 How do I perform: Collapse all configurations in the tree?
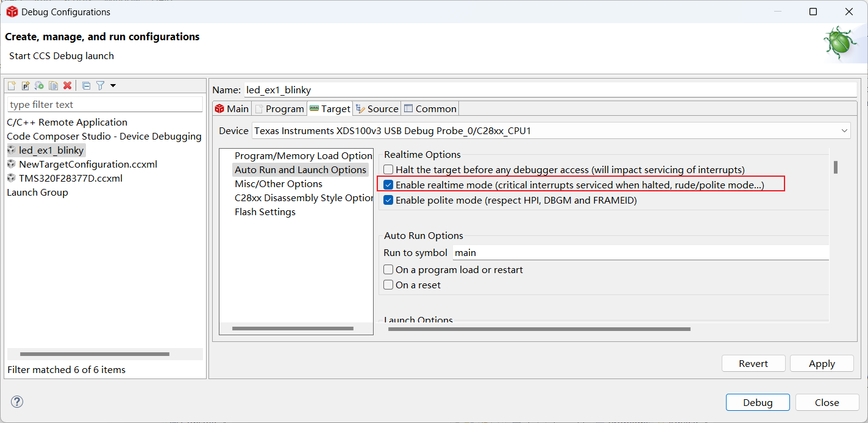pyautogui.click(x=87, y=86)
